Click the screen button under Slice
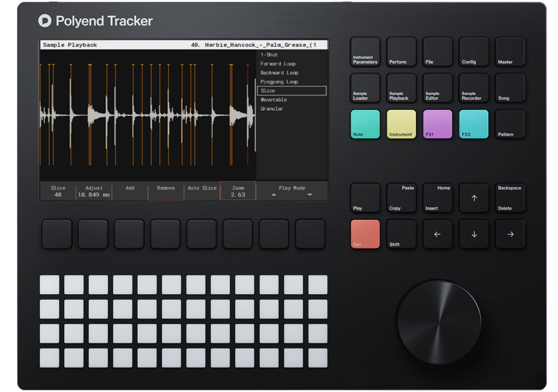558x392 pixels. pyautogui.click(x=57, y=234)
